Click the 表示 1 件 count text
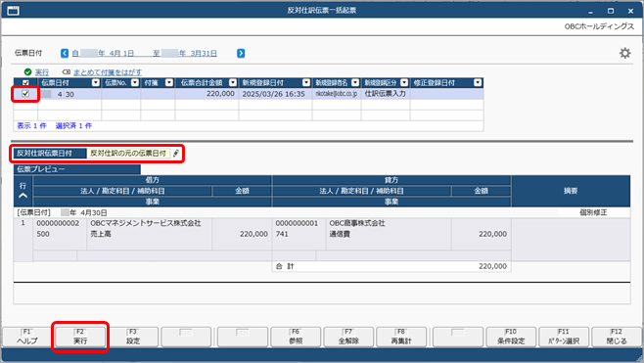Screen dimensions: 644x363 31,125
